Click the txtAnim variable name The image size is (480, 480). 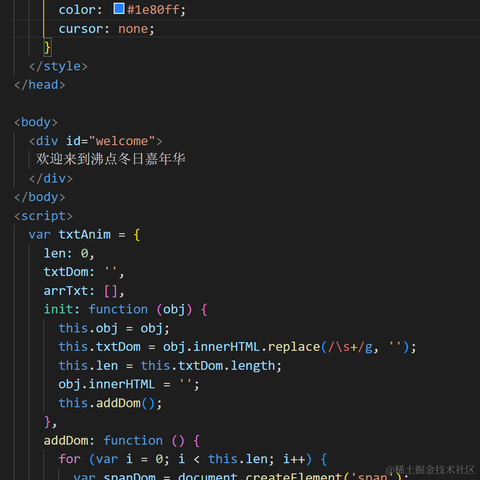tap(85, 234)
